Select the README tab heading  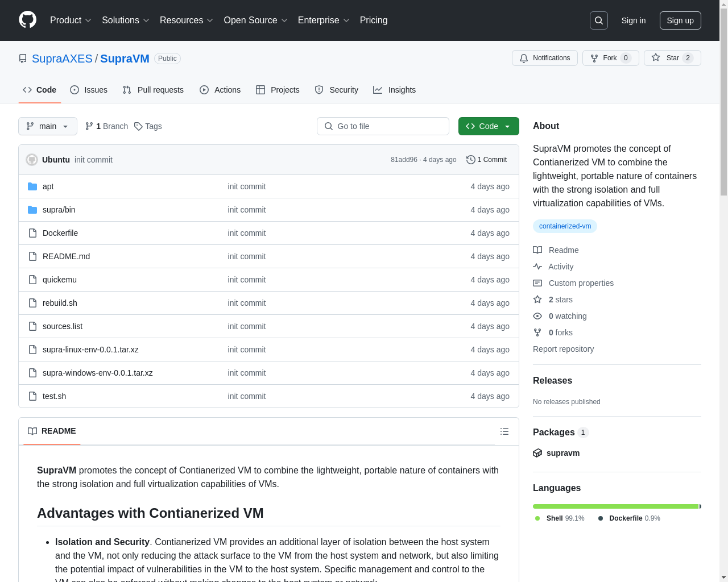point(52,431)
